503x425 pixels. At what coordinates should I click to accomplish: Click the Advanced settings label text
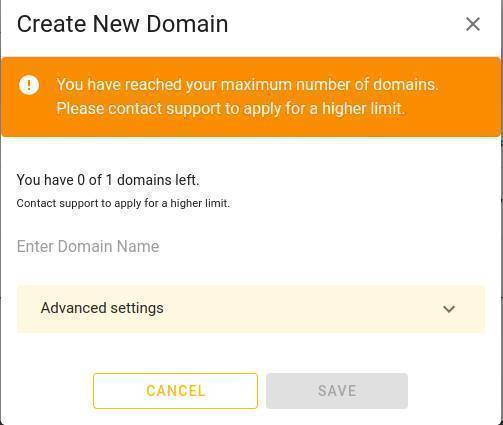click(102, 308)
